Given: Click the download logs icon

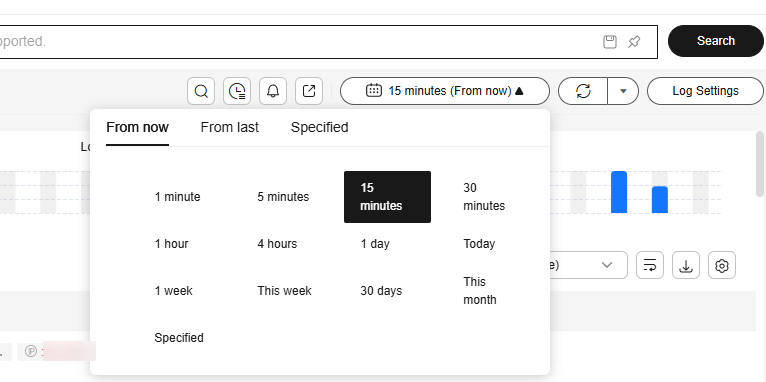Looking at the screenshot, I should tap(686, 265).
